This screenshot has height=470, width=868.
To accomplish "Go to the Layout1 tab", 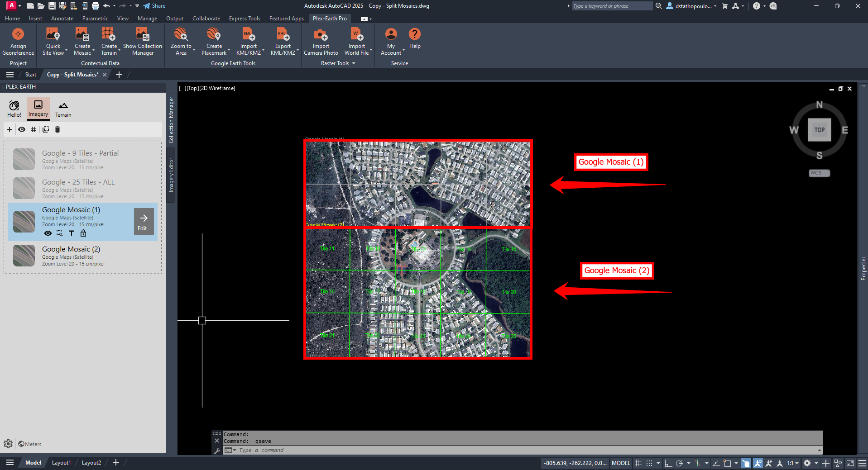I will pyautogui.click(x=61, y=463).
